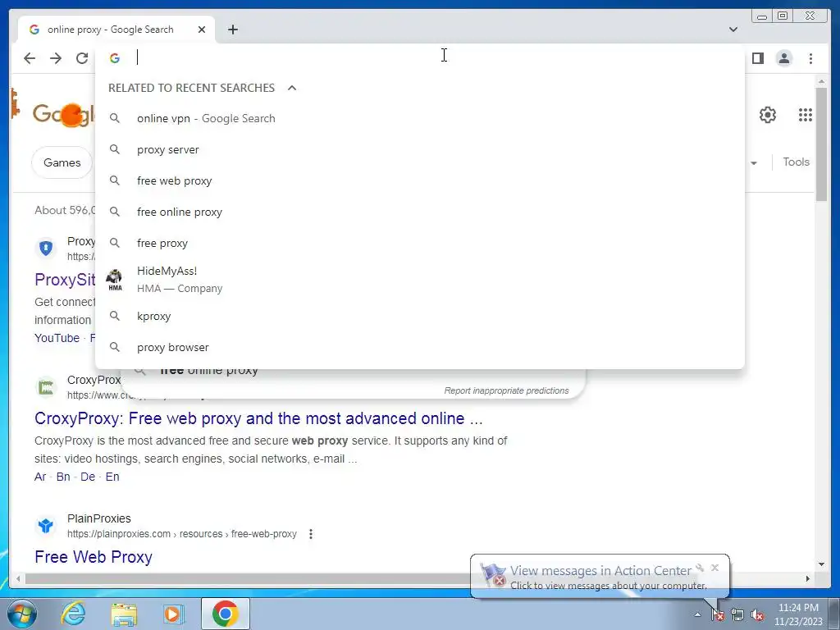Image resolution: width=840 pixels, height=630 pixels.
Task: Click the ProxySite shield favicon
Action: click(46, 248)
